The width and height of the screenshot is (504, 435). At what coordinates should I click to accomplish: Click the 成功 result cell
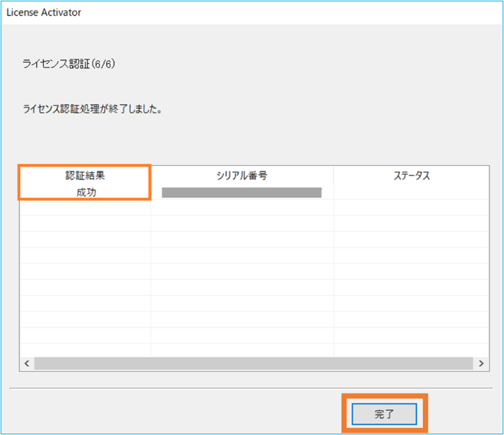pyautogui.click(x=85, y=192)
